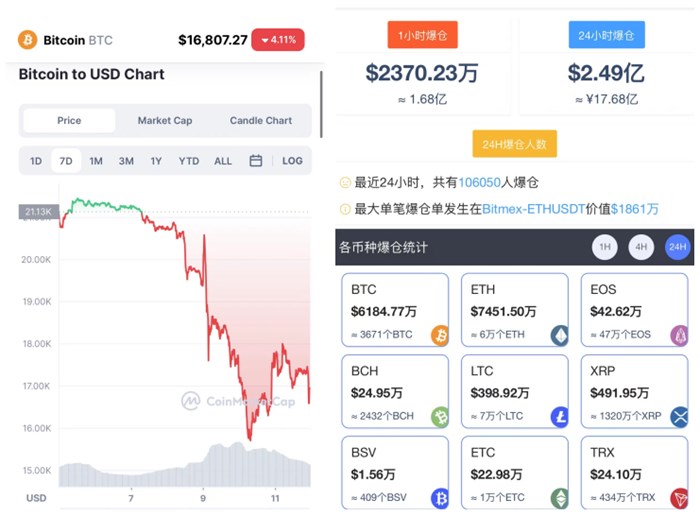Click the orange Bitcoin logo icon
The height and width of the screenshot is (516, 700).
[x=28, y=40]
